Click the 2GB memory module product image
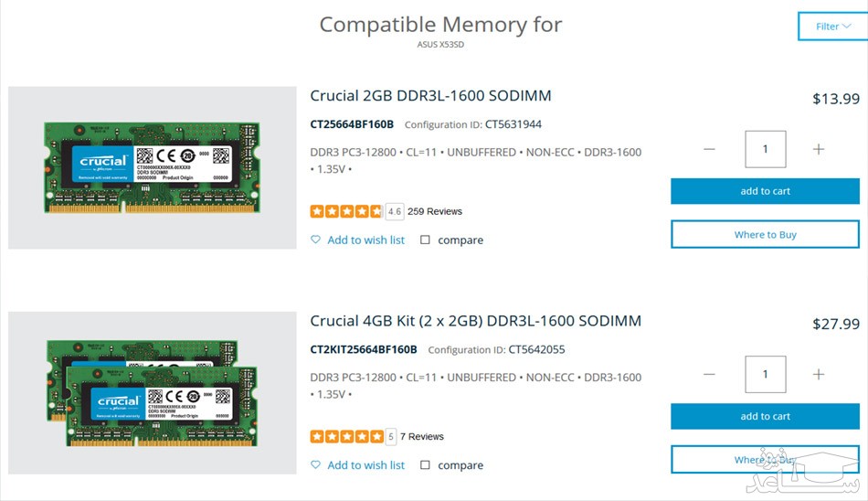The image size is (868, 501). click(152, 168)
